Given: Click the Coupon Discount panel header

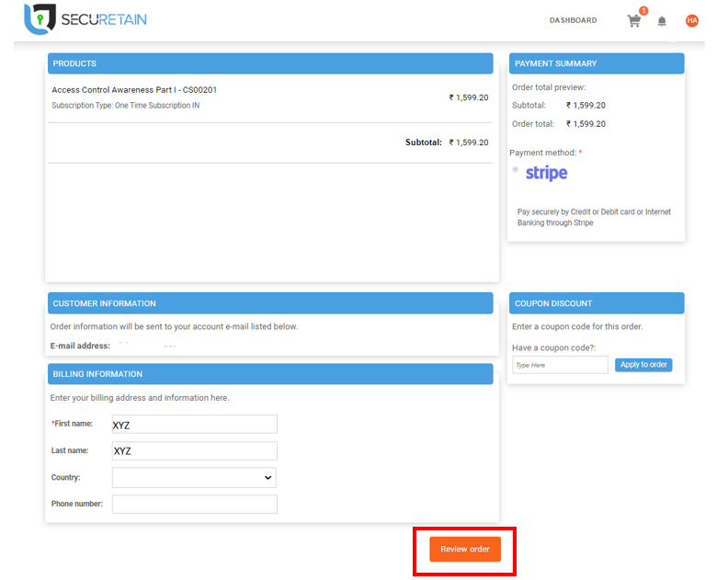Looking at the screenshot, I should [597, 303].
